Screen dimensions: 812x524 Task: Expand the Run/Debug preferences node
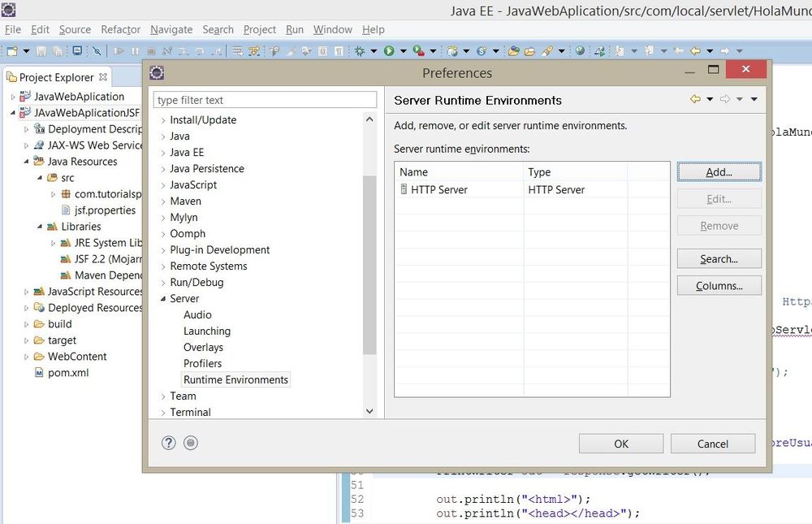click(162, 283)
